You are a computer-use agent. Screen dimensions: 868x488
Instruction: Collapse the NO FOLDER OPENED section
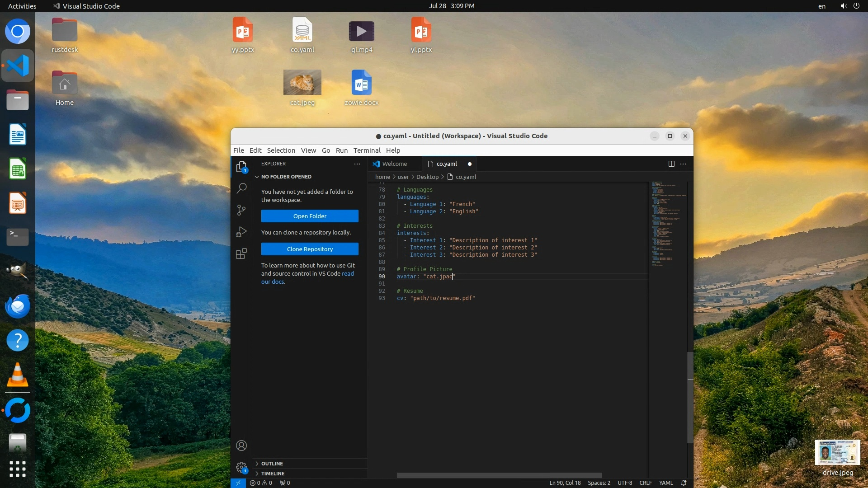click(x=286, y=177)
